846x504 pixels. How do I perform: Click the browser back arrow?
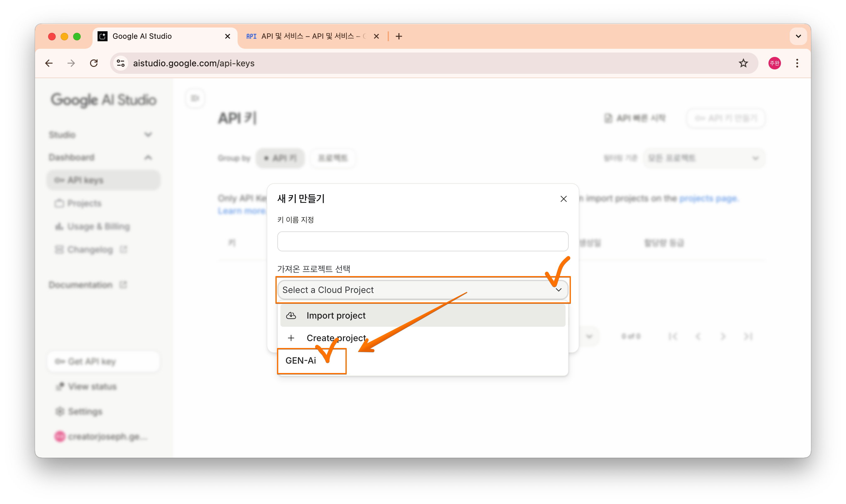click(x=49, y=63)
